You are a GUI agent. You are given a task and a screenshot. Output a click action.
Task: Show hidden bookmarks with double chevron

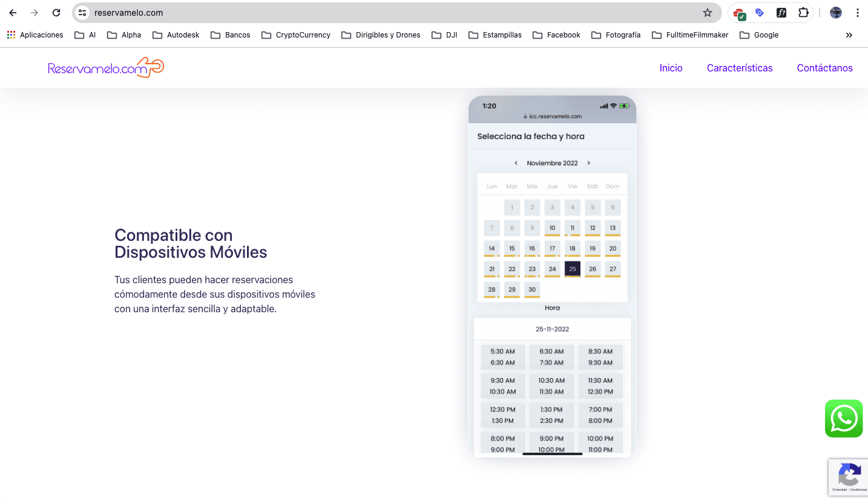849,35
